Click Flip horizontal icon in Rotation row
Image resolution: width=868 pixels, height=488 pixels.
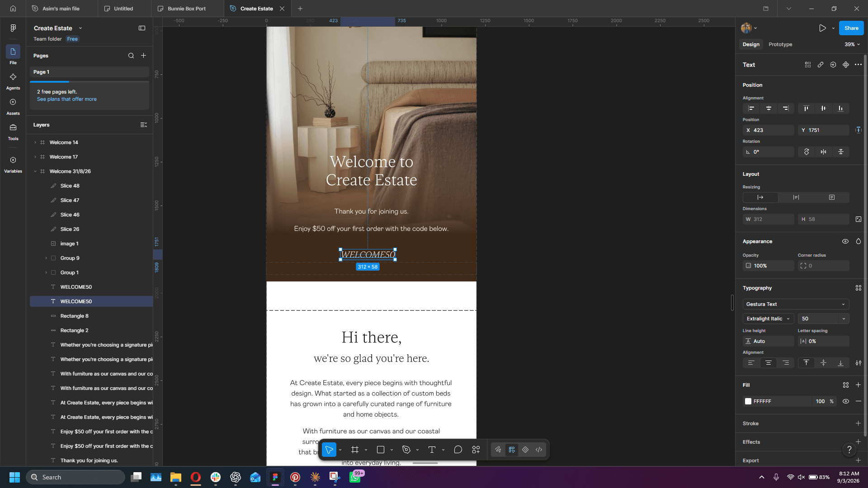[x=824, y=152]
